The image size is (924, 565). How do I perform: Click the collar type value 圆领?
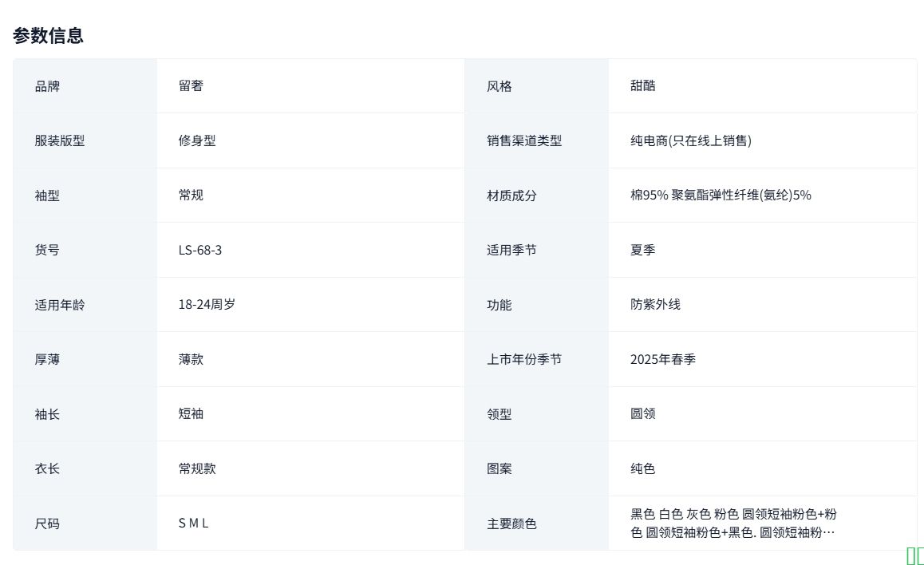coord(642,413)
